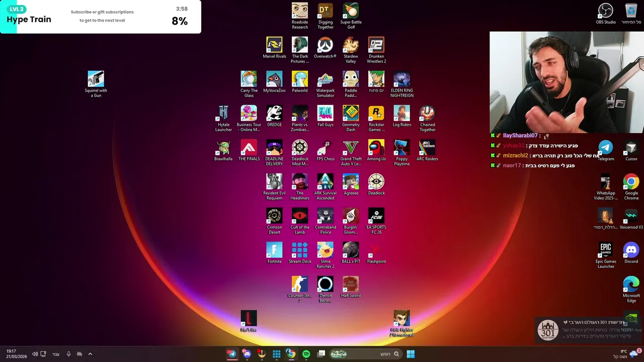Image resolution: width=644 pixels, height=362 pixels.
Task: Select the Fall Guys icon
Action: (x=326, y=116)
